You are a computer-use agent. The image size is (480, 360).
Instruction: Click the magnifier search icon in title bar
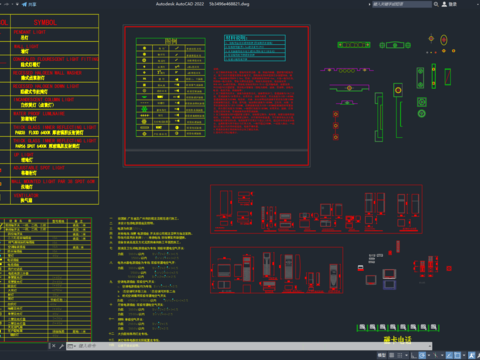pos(436,4)
